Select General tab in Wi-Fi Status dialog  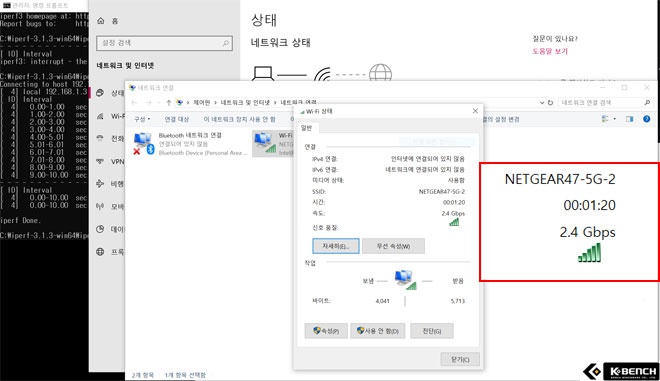click(306, 128)
